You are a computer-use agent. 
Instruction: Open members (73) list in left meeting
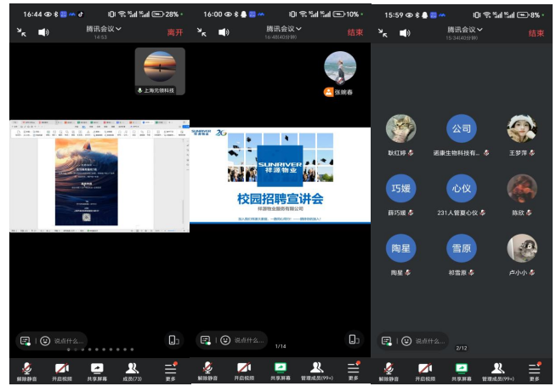(x=133, y=370)
